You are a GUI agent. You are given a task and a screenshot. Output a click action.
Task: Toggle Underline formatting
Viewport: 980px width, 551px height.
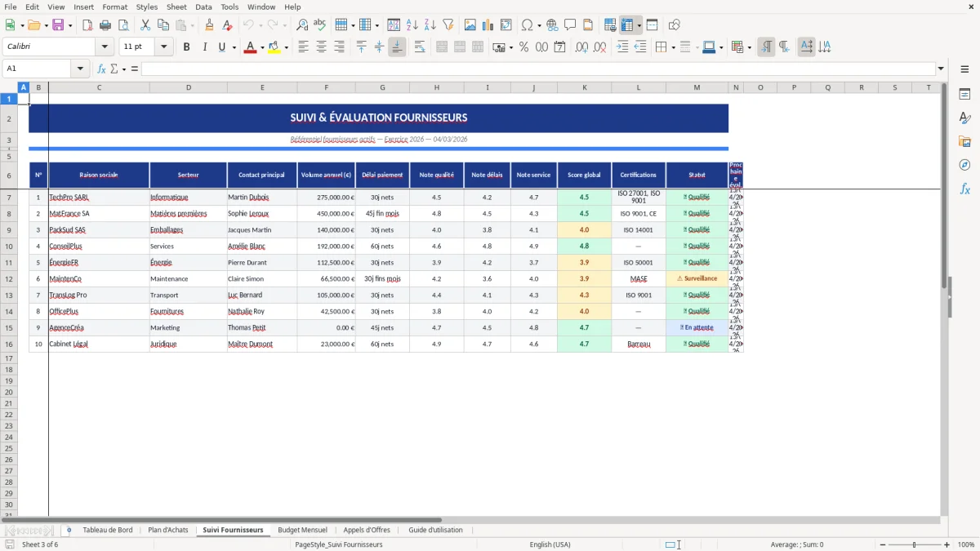(221, 47)
